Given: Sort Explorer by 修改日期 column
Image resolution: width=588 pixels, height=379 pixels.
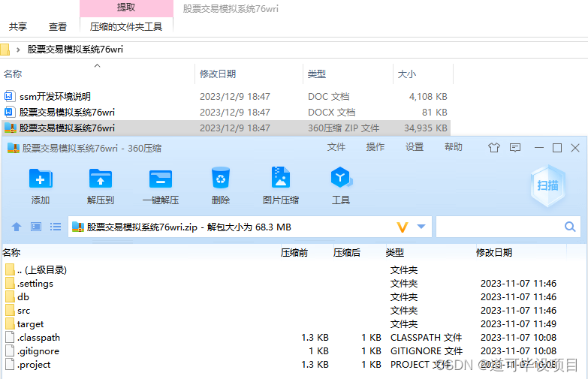Looking at the screenshot, I should coord(218,74).
